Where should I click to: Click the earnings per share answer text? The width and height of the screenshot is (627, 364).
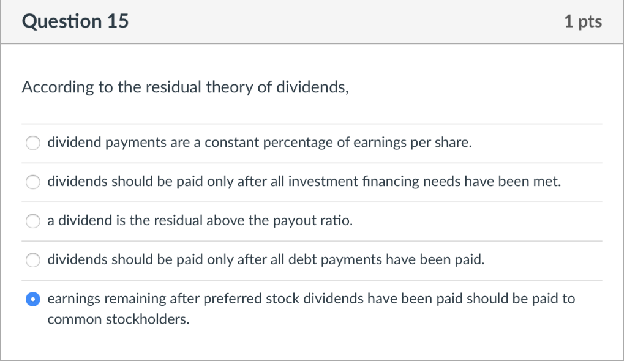[x=259, y=143]
